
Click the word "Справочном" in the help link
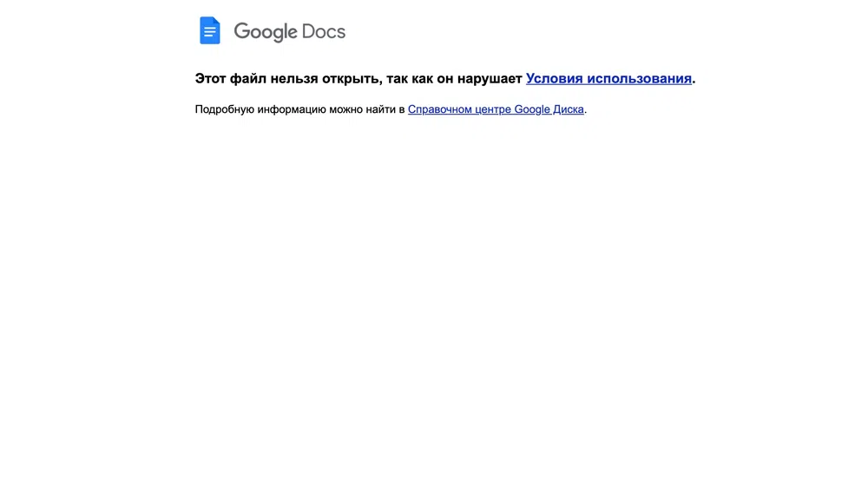click(439, 109)
